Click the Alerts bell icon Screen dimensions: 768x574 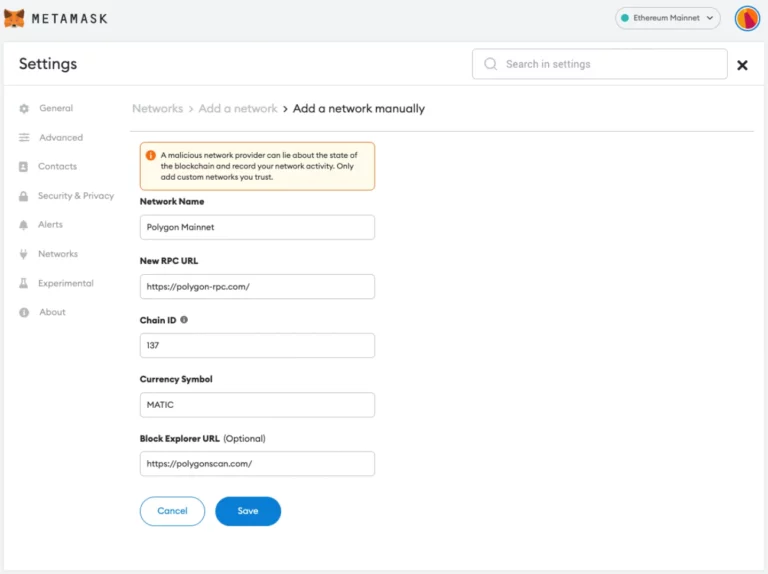24,225
